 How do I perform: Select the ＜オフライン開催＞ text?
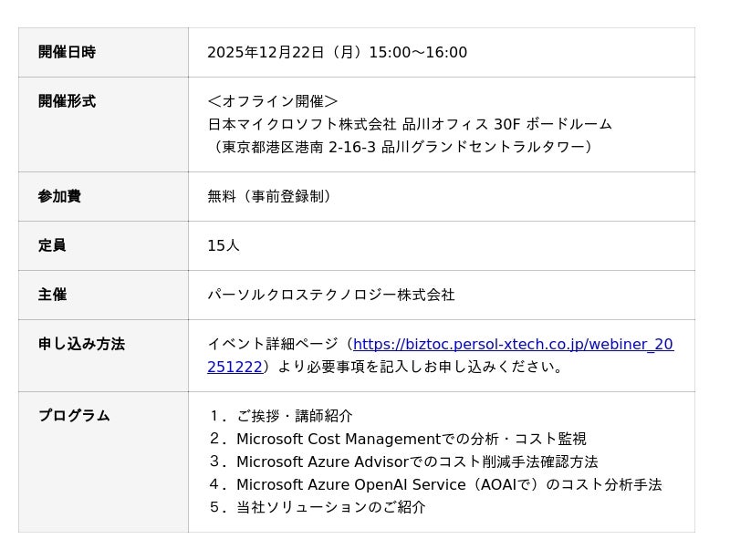273,101
